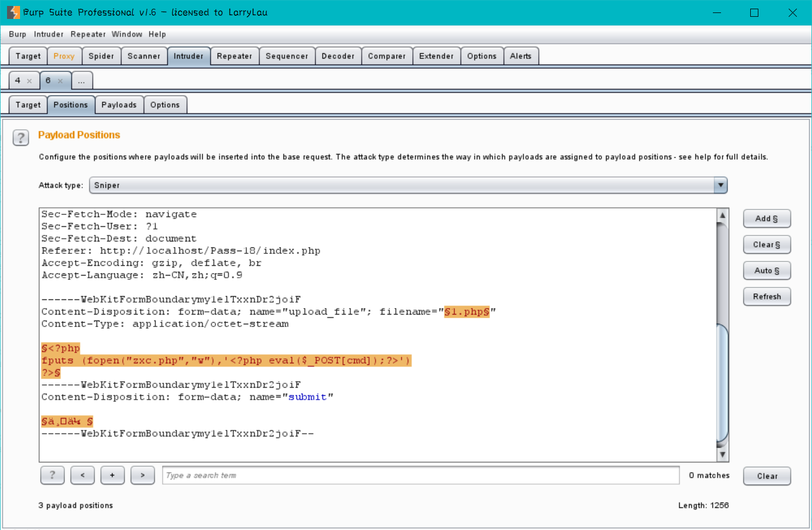Open the Window menu

127,34
